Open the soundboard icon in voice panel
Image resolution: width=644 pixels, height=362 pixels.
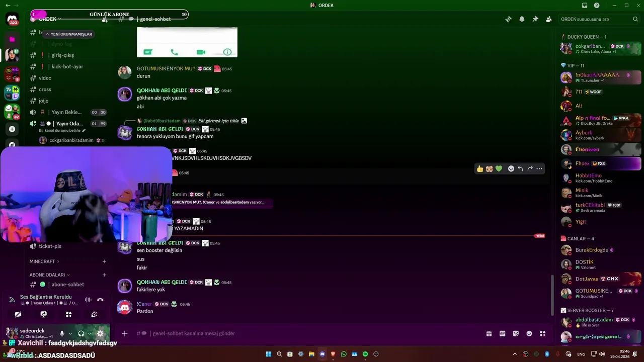94,314
